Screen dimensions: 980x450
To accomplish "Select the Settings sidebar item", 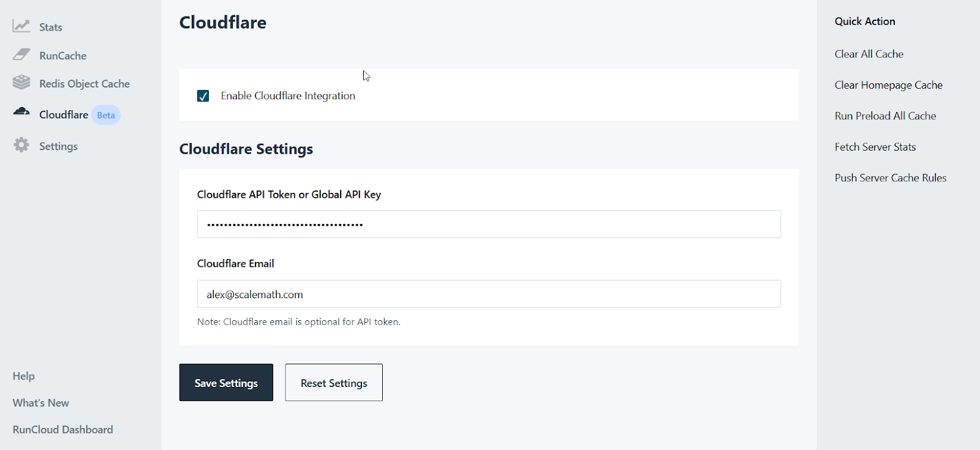I will [x=58, y=146].
